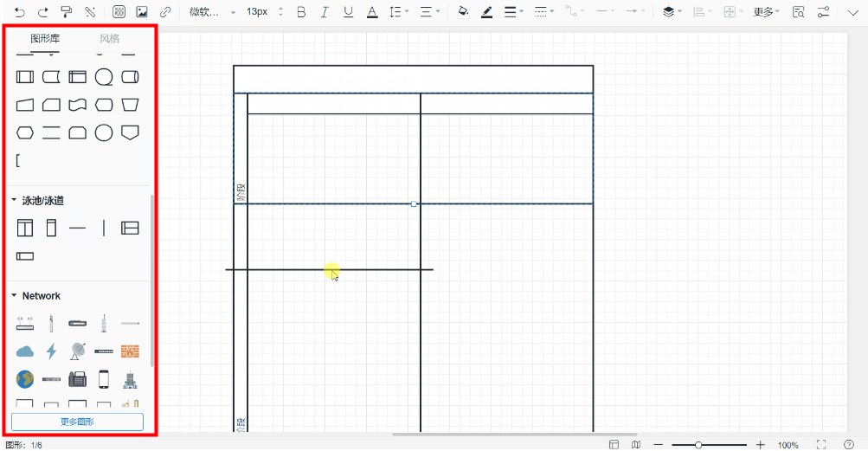
Task: Select the vertical separator shape
Action: [x=104, y=228]
